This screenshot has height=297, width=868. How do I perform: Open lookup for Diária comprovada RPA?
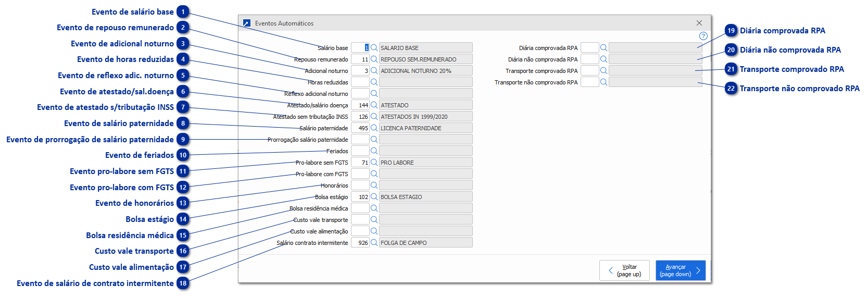pos(603,47)
